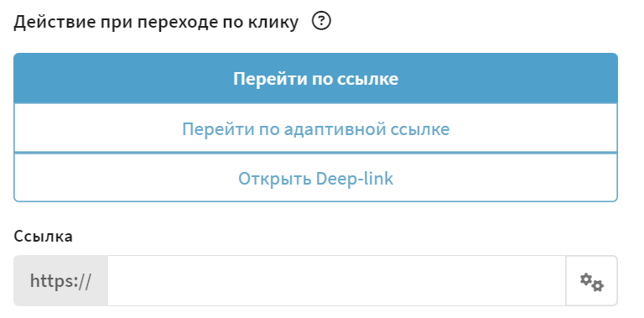
Task: Pick the adaptive link action in the middle row
Action: [315, 128]
